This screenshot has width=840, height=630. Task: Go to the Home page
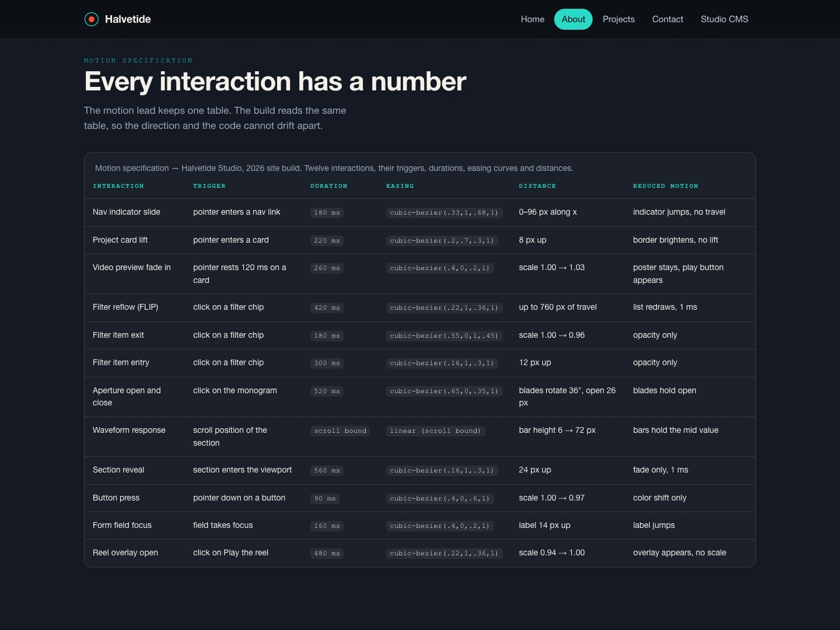(x=533, y=19)
